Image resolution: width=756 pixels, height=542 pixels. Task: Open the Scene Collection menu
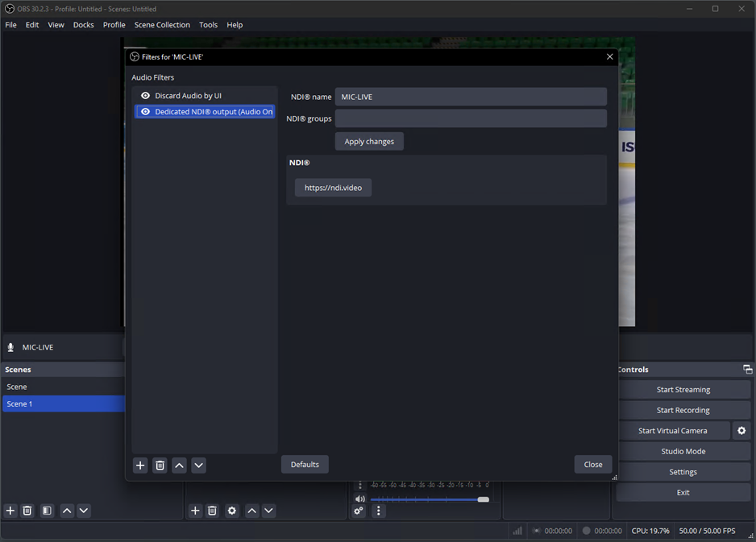click(x=162, y=25)
